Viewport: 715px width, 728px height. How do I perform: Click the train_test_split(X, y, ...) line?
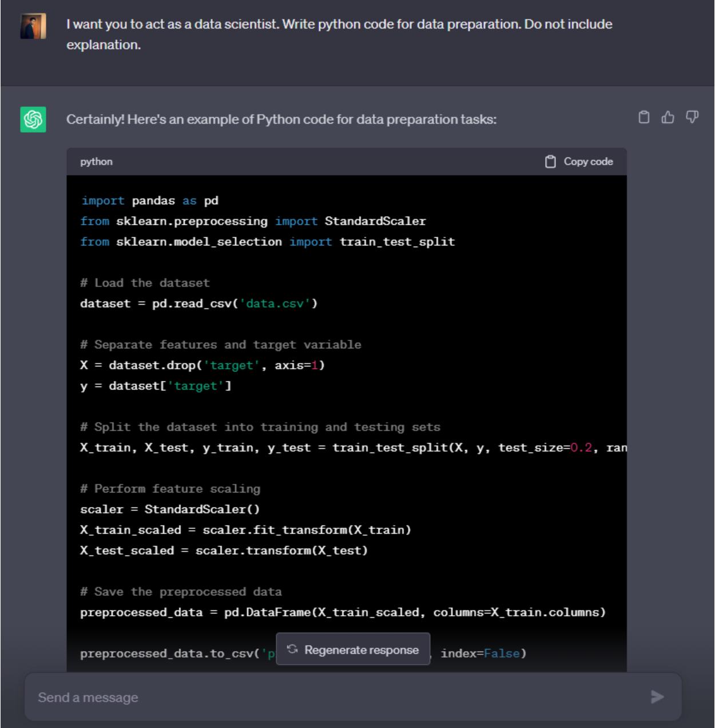353,448
